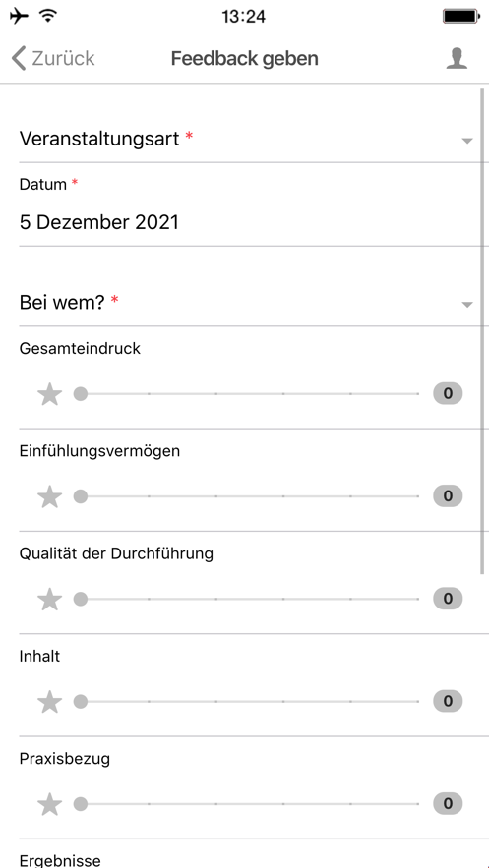Click the Inhalt star icon
Viewport: 489px width, 868px height.
(x=49, y=701)
